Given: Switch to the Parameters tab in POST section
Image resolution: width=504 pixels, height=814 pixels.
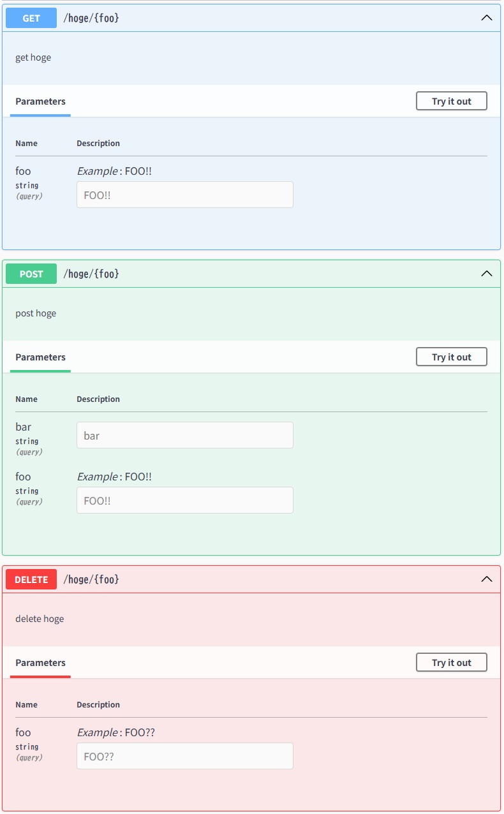Looking at the screenshot, I should point(40,357).
